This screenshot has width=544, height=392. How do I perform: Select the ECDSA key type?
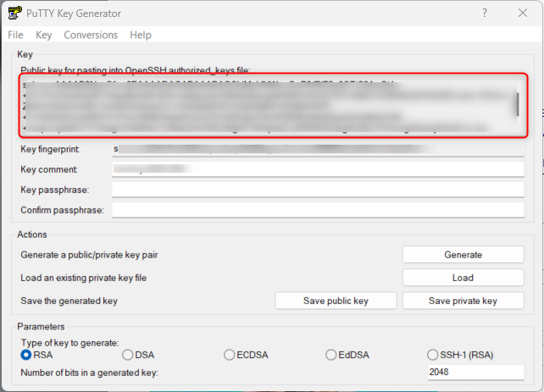[x=246, y=355]
